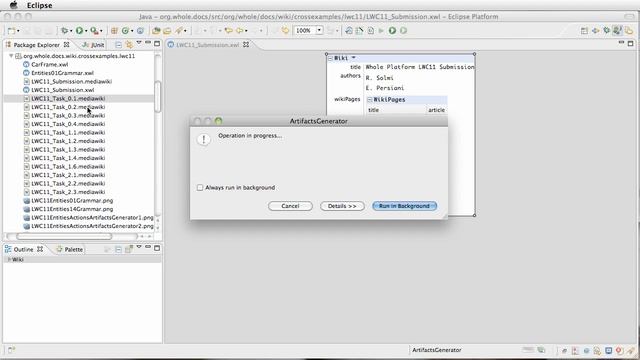Expand the Wiki node in Outline
The width and height of the screenshot is (640, 360).
coord(9,260)
